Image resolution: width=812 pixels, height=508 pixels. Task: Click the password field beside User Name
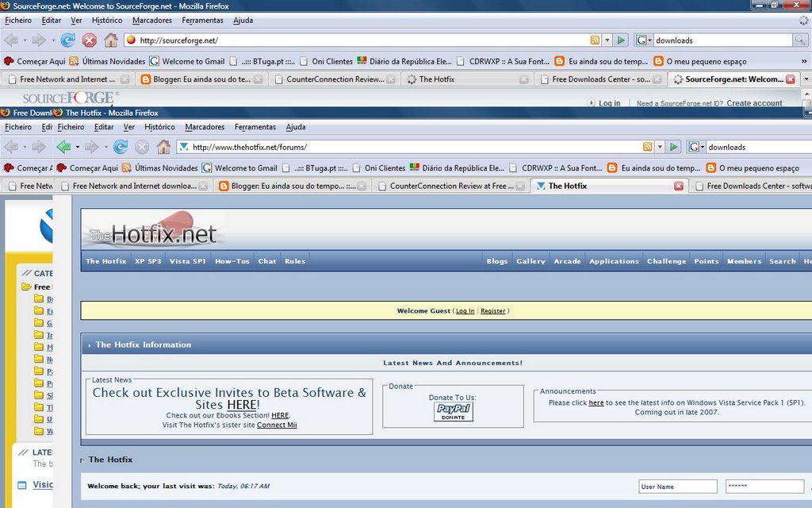[x=765, y=487]
